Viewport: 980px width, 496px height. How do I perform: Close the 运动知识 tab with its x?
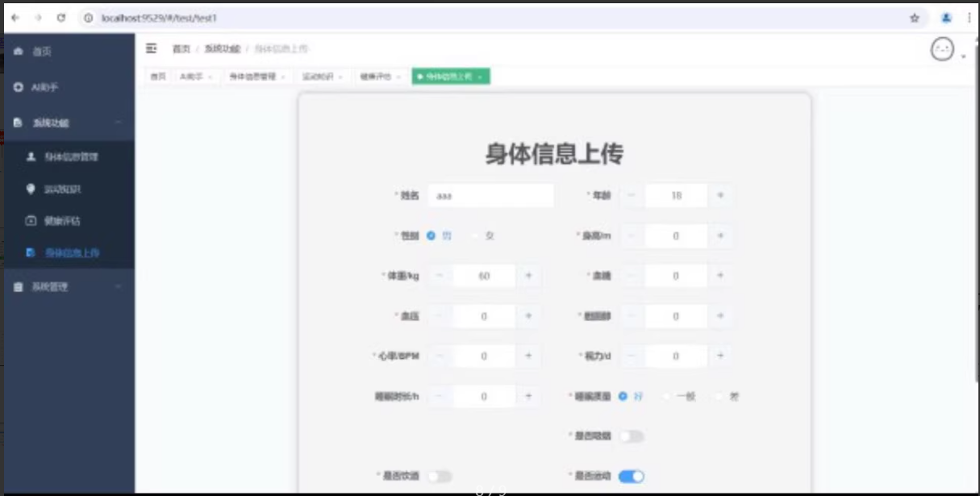(340, 77)
